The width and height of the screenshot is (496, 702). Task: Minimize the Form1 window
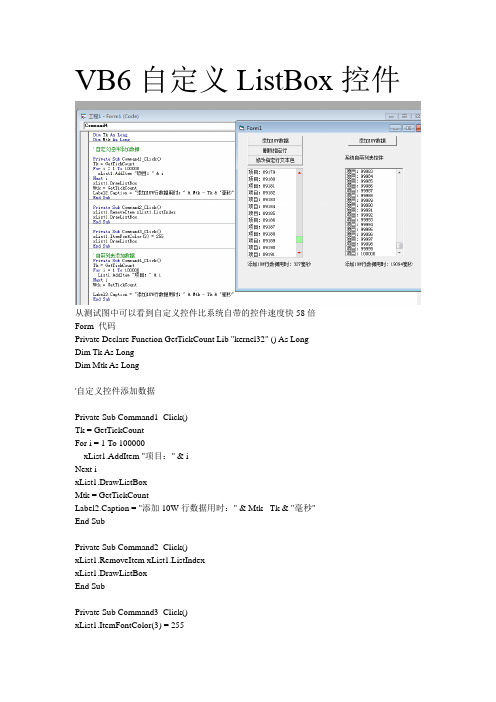396,128
